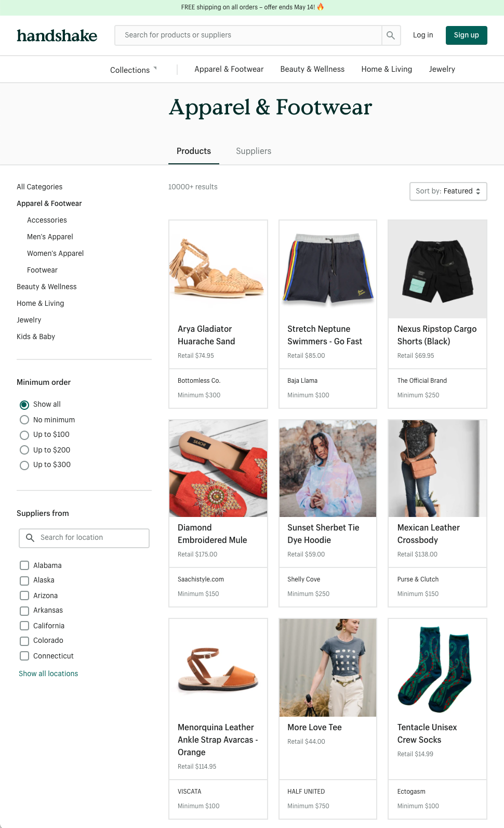504x828 pixels.
Task: Open the handshake logo homepage
Action: pyautogui.click(x=57, y=35)
